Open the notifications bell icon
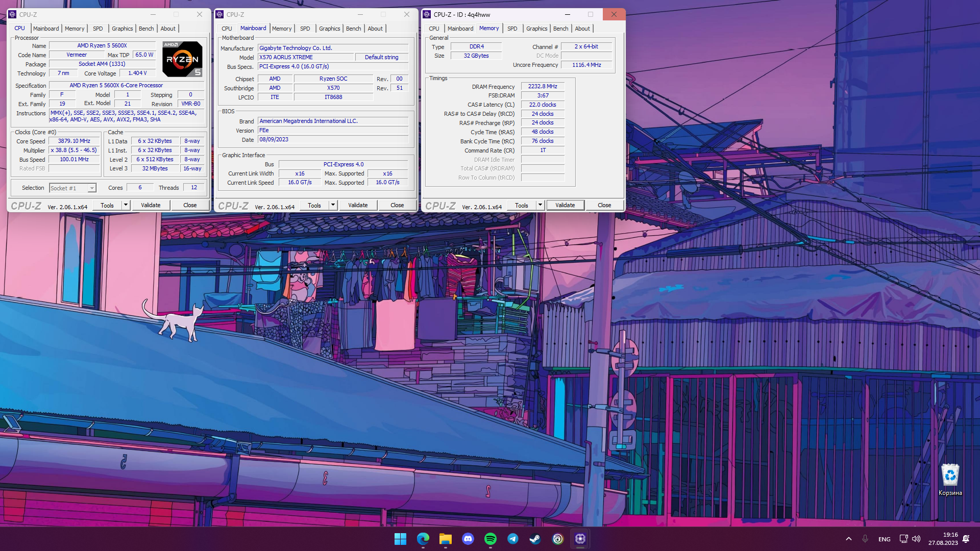The image size is (980, 551). (x=966, y=539)
